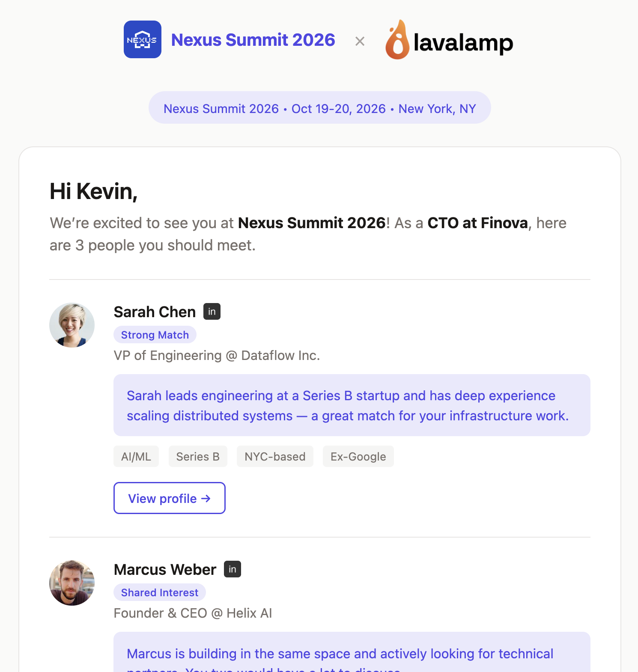Select the Series B tag

tap(198, 456)
